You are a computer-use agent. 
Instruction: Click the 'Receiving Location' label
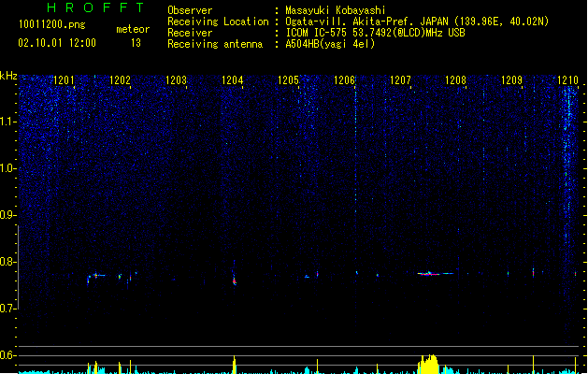pyautogui.click(x=218, y=22)
